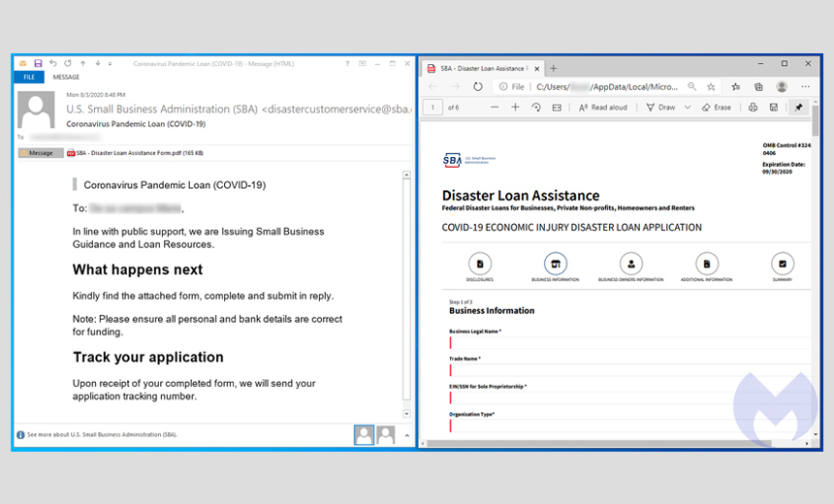Click the Save icon in Outlook quick access toolbar

click(38, 63)
